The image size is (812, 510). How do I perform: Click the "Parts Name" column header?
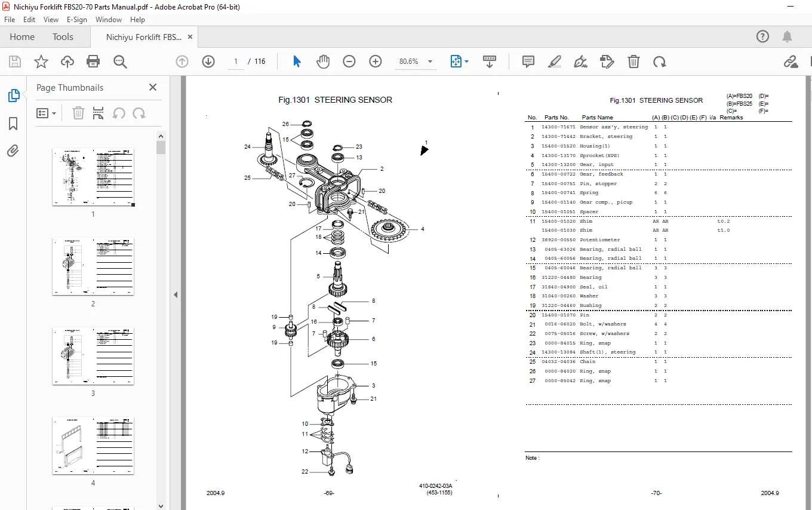[x=598, y=118]
